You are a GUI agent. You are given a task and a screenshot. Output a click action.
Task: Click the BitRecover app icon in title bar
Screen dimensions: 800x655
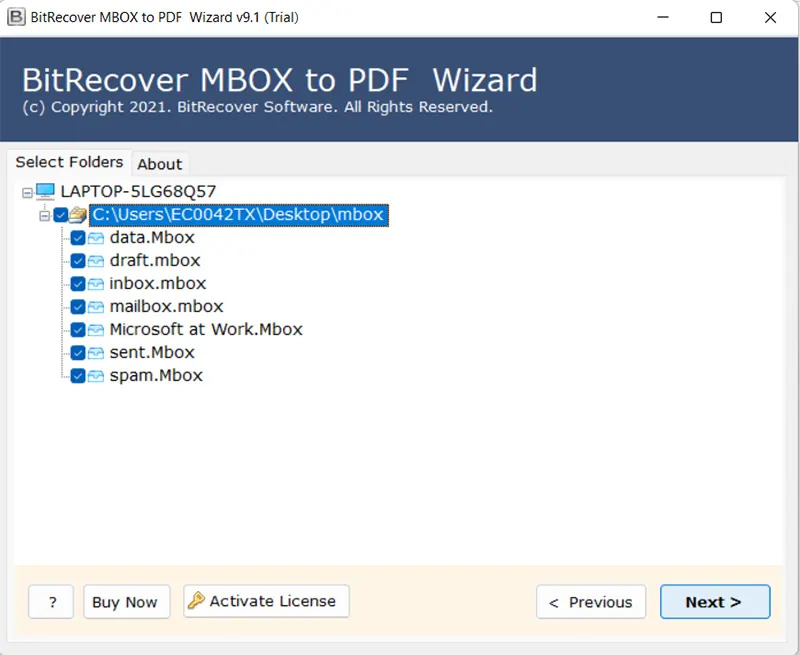pyautogui.click(x=14, y=17)
